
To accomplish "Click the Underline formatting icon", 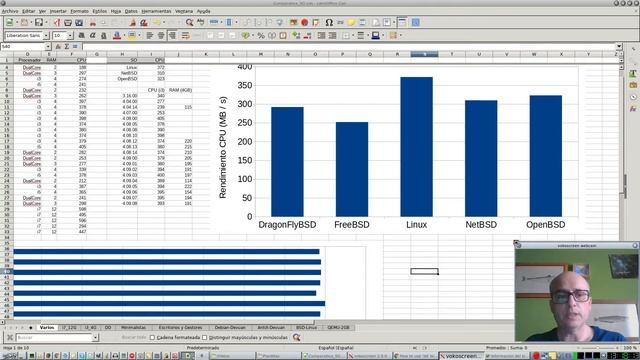I will pyautogui.click(x=104, y=36).
